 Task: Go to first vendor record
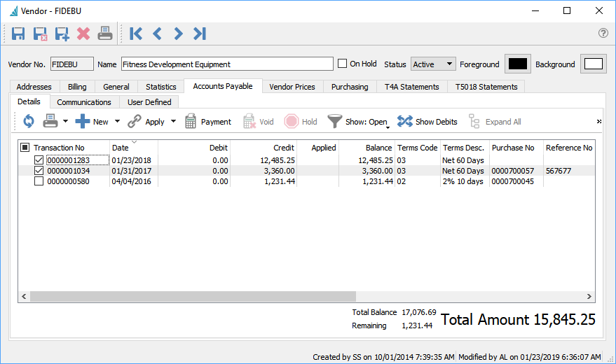point(135,34)
